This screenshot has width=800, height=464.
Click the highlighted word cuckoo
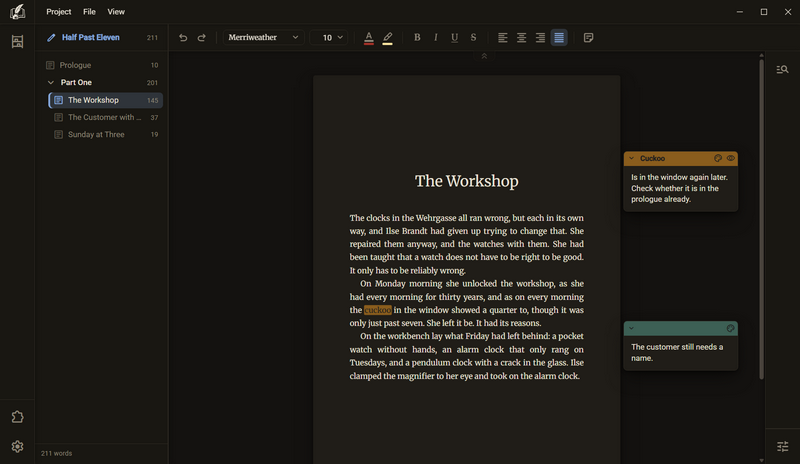(x=378, y=310)
